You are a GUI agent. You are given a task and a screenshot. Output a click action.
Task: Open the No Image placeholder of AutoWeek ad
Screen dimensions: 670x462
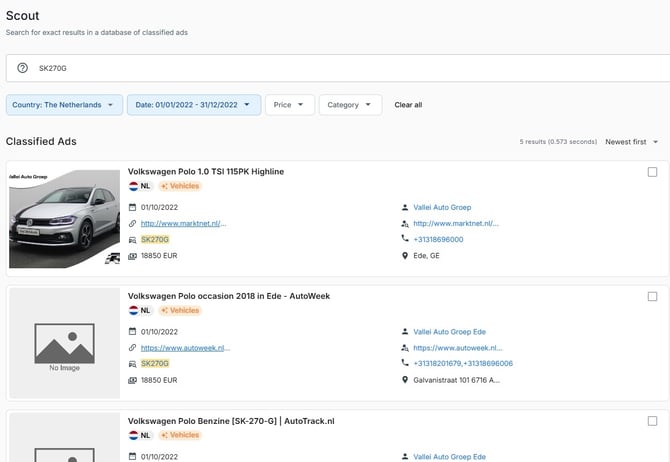coord(65,343)
